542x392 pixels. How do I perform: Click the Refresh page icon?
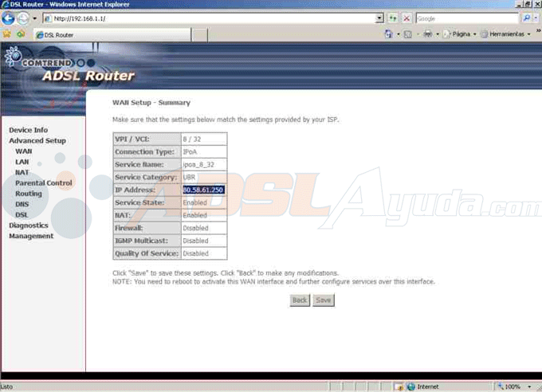point(393,18)
